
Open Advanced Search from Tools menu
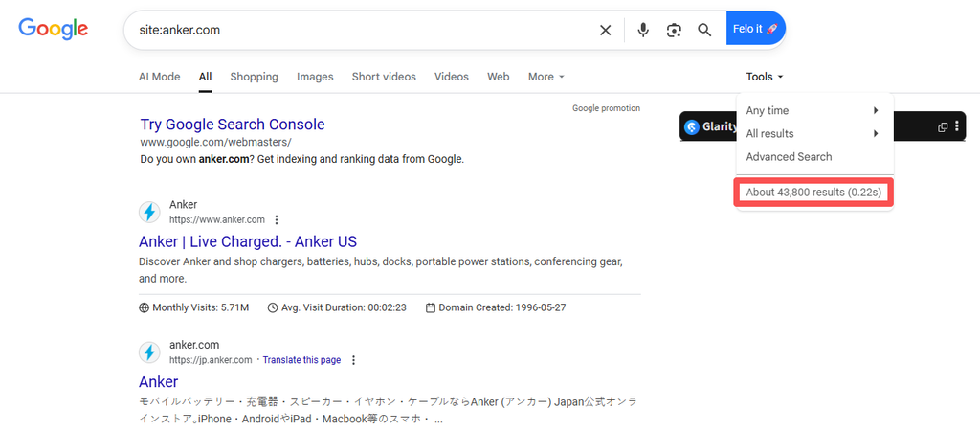pyautogui.click(x=789, y=157)
